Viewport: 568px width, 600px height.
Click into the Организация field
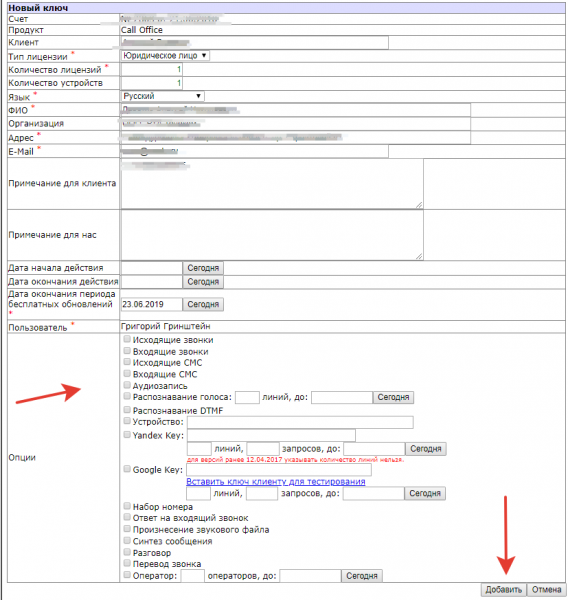pyautogui.click(x=295, y=124)
